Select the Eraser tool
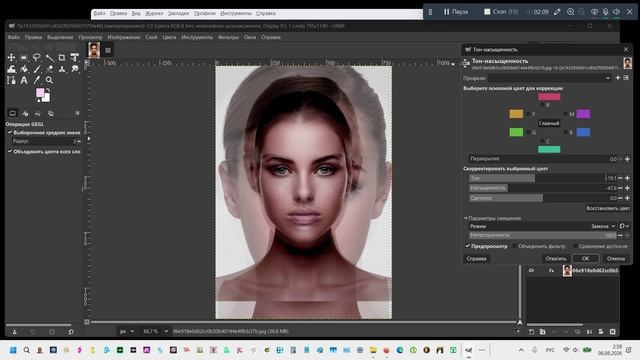Screen dimensions: 640x360 tap(49, 69)
